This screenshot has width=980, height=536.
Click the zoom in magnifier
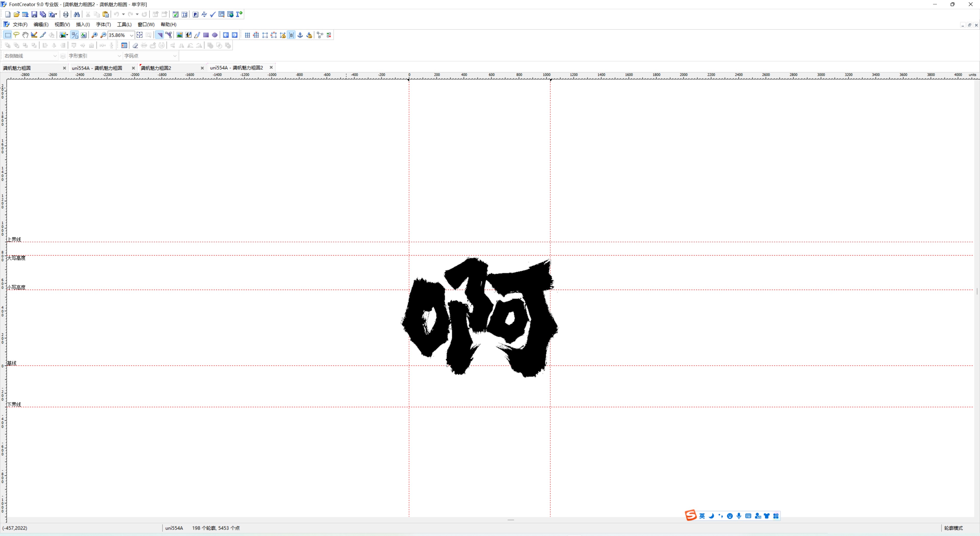tap(94, 35)
